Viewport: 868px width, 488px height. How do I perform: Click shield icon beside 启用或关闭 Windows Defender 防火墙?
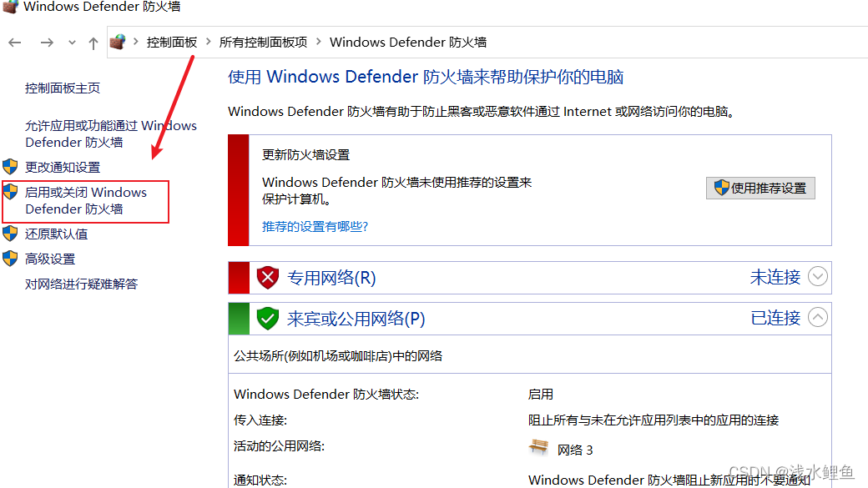point(11,192)
